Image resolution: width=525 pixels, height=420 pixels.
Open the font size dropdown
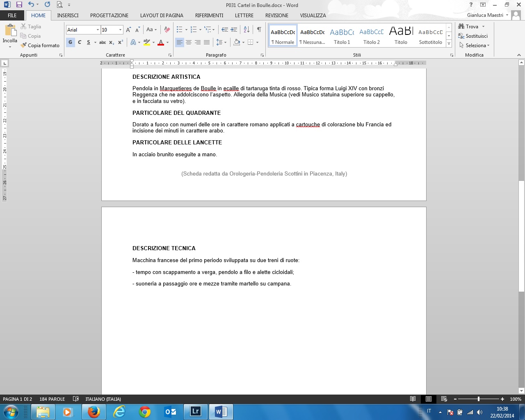click(120, 30)
